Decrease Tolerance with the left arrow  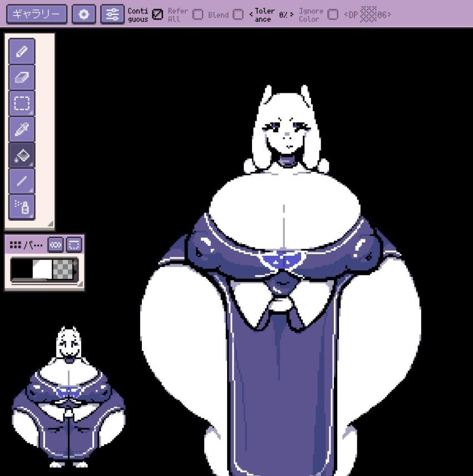point(251,14)
